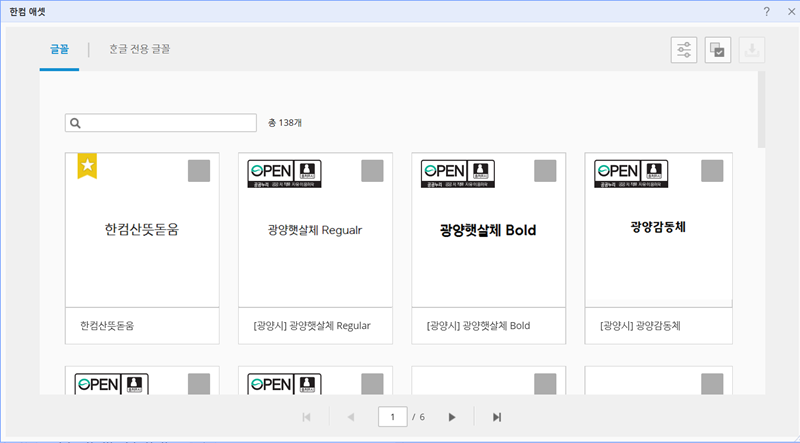Go to the next page
Image resolution: width=800 pixels, height=443 pixels.
pos(452,417)
